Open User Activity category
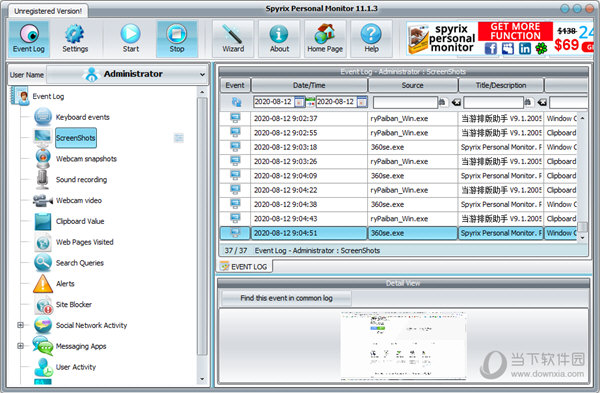The image size is (600, 393). tap(76, 367)
